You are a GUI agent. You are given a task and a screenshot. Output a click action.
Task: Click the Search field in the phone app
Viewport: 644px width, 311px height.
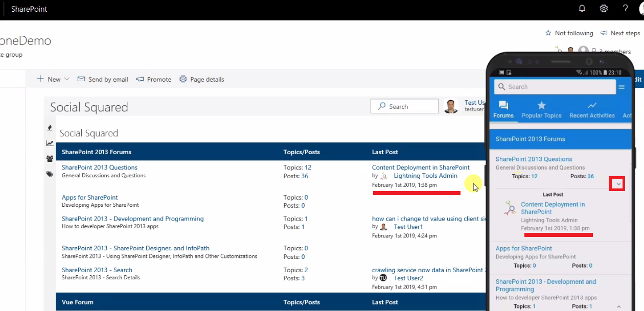click(x=555, y=87)
